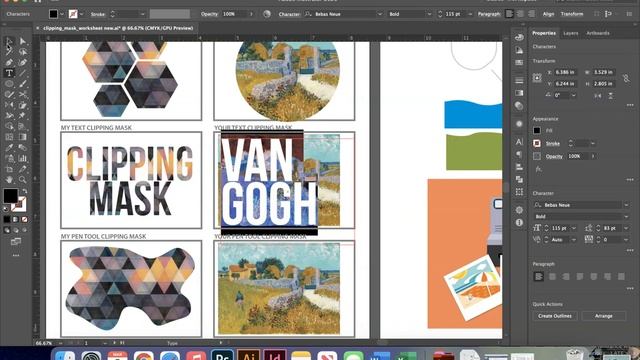The height and width of the screenshot is (360, 640).
Task: Select the Hand tool
Action: 9,179
